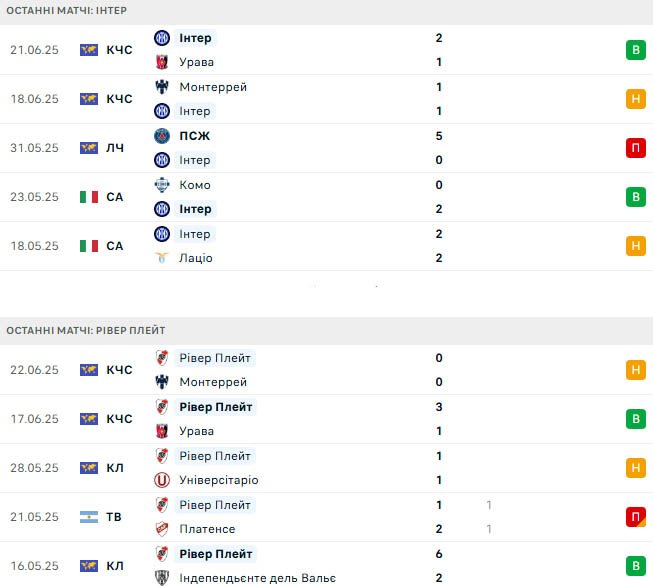Click the green В badge for Inter–Urawa

click(x=636, y=50)
